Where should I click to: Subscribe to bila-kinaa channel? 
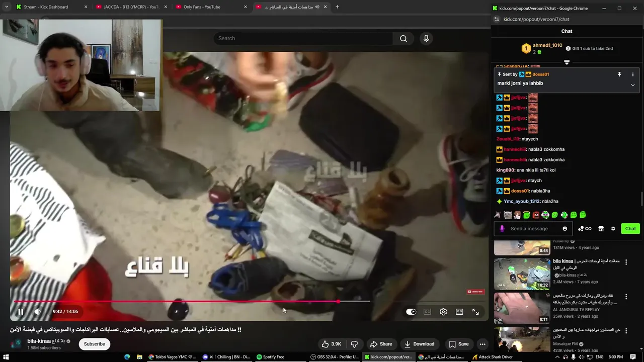95,344
